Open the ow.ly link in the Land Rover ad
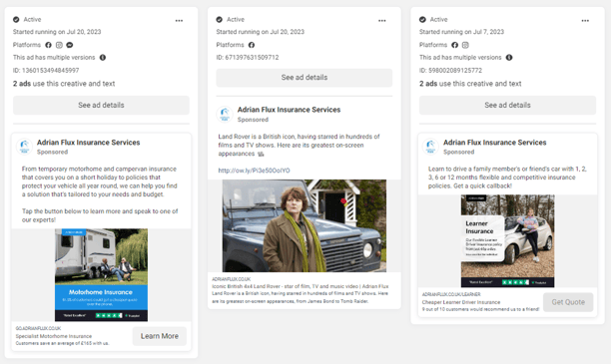The height and width of the screenshot is (364, 611). pyautogui.click(x=254, y=171)
